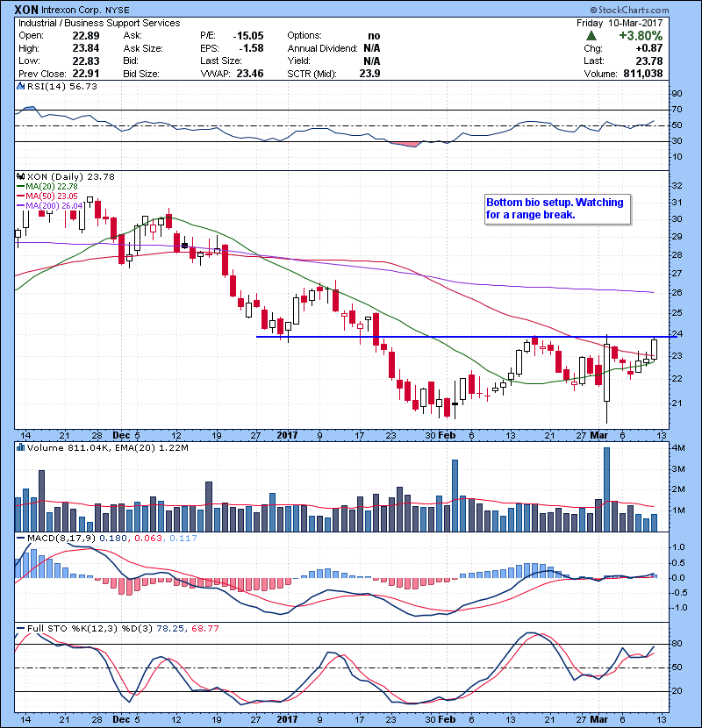Click the XON (Daily) 23.78 chart label

[x=70, y=176]
